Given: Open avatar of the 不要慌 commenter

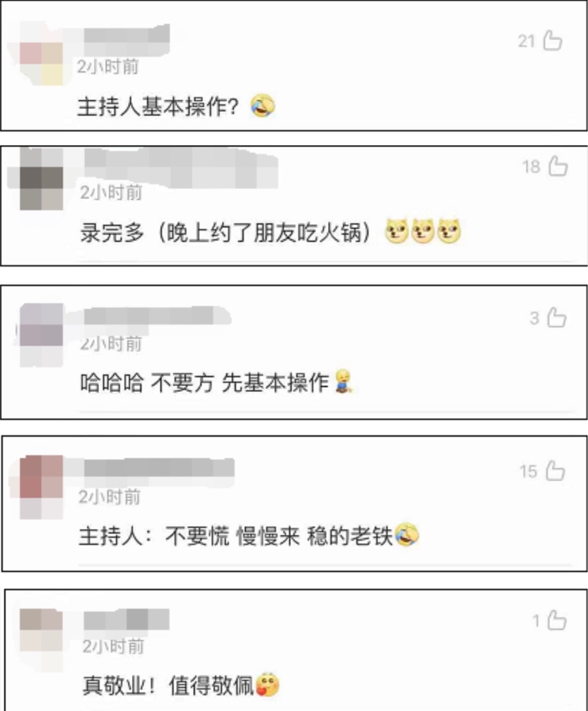Looking at the screenshot, I should point(42,487).
